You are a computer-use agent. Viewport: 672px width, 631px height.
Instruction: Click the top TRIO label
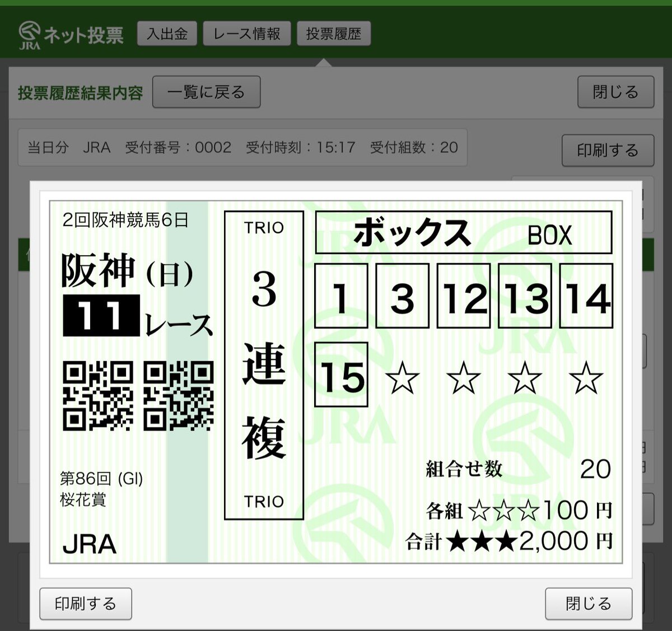(264, 228)
